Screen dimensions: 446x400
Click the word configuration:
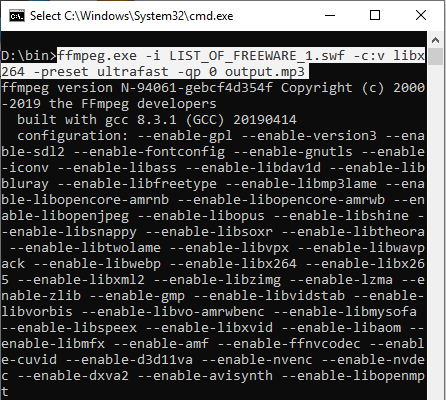pyautogui.click(x=73, y=136)
